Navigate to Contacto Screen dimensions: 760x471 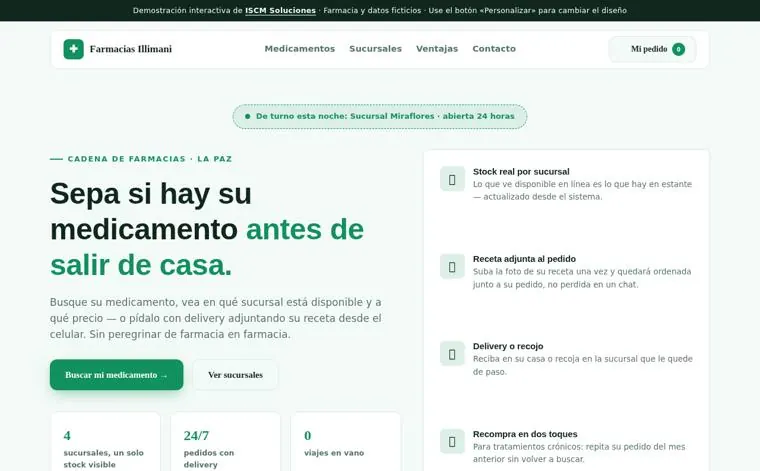494,49
